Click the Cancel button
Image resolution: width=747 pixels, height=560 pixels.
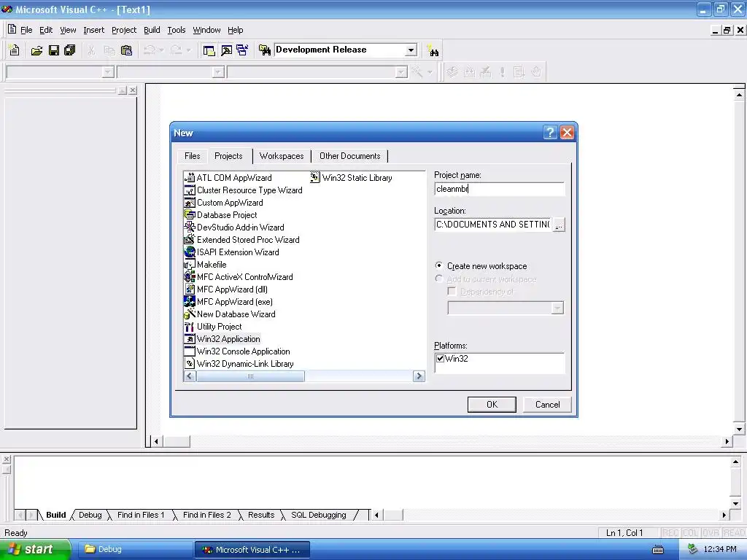click(547, 404)
